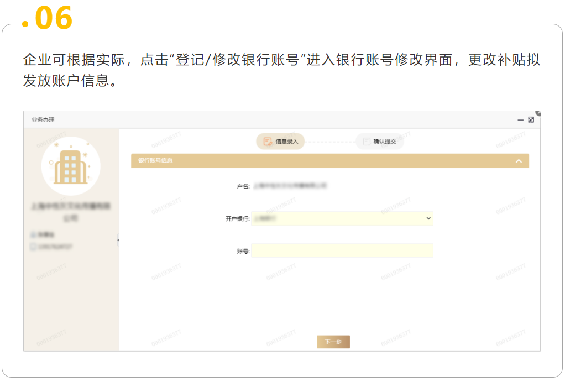This screenshot has height=392, width=565.
Task: Close the 业务办理 dialog
Action: (538, 113)
